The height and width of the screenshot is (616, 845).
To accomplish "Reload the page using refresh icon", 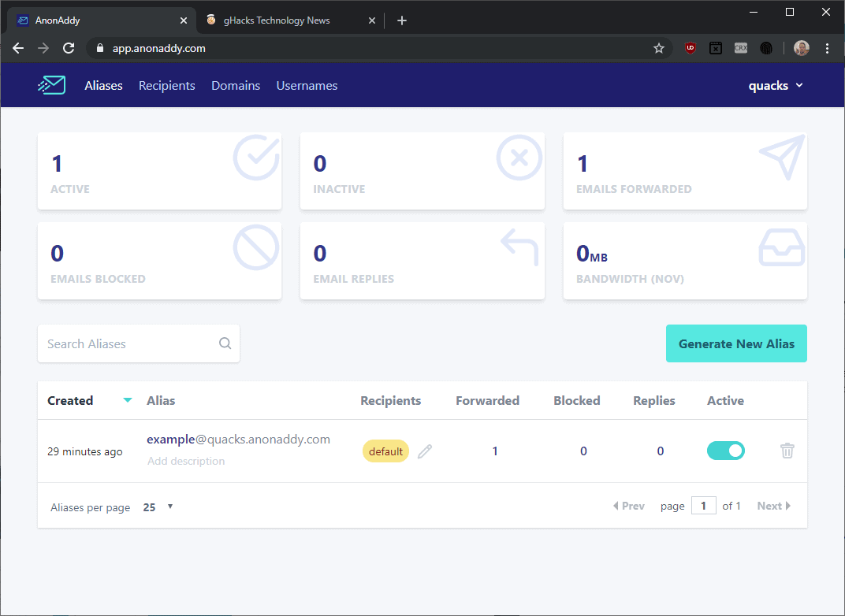I will click(x=69, y=48).
